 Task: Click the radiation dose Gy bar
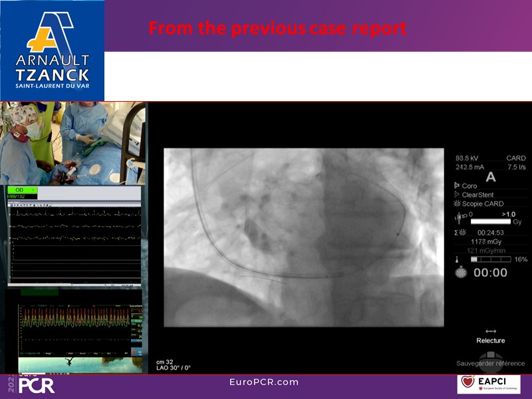(491, 218)
